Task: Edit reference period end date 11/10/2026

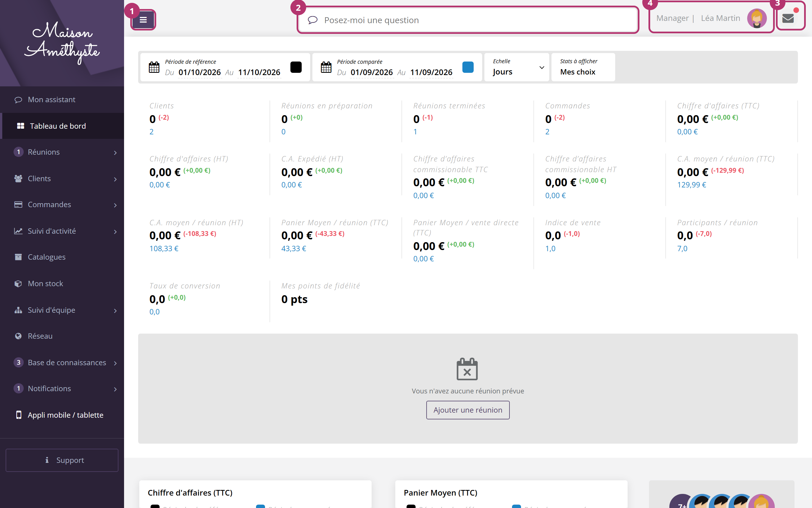Action: (x=259, y=72)
